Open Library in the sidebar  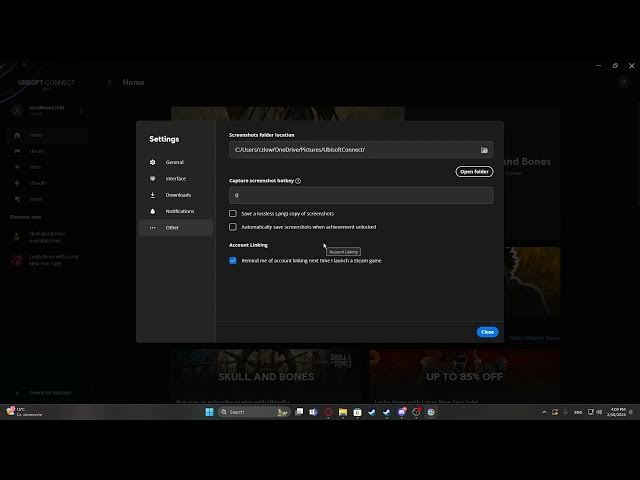(48, 151)
